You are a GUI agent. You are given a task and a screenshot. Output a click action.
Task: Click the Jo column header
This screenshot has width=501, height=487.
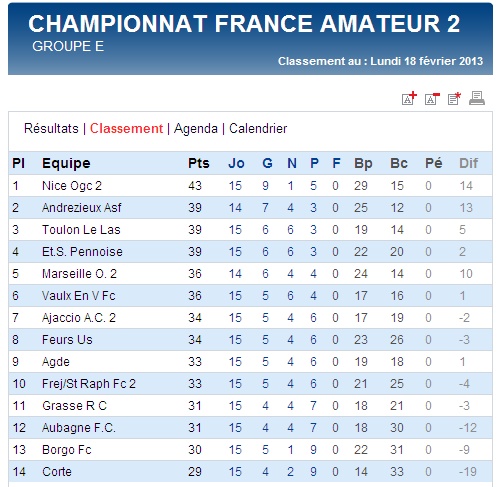tap(236, 163)
